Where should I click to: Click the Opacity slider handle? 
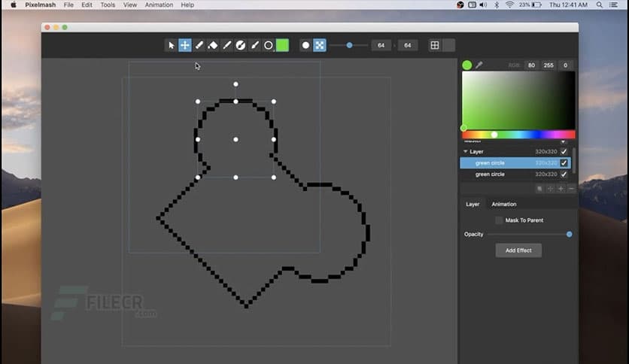569,234
